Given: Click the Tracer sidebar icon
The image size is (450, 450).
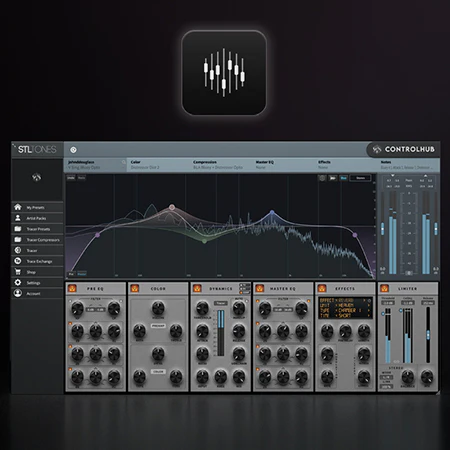Looking at the screenshot, I should (18, 250).
